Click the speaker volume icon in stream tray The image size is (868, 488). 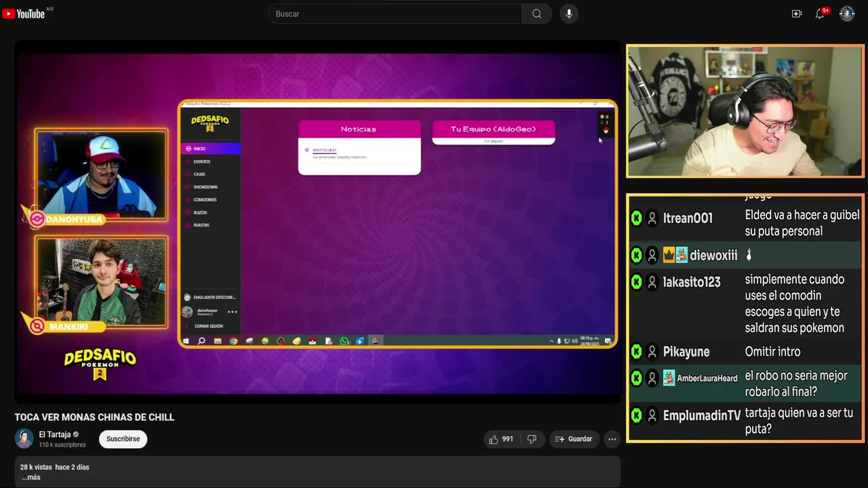point(575,341)
